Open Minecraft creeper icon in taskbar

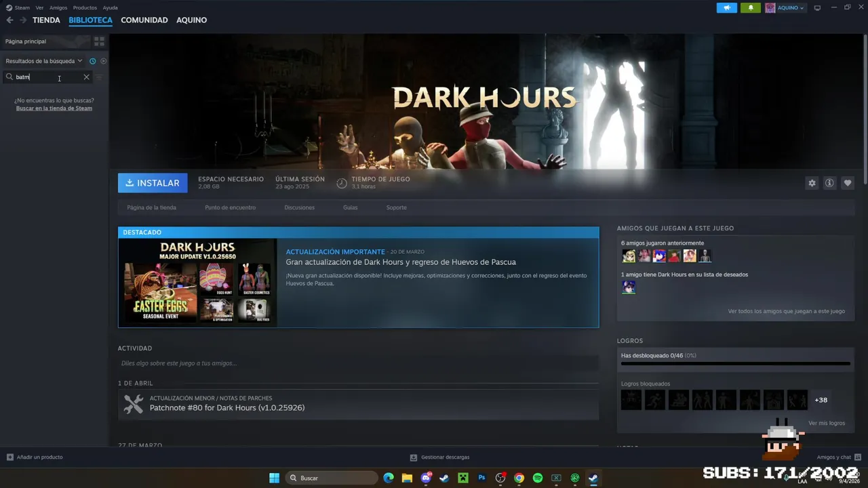coord(463,478)
